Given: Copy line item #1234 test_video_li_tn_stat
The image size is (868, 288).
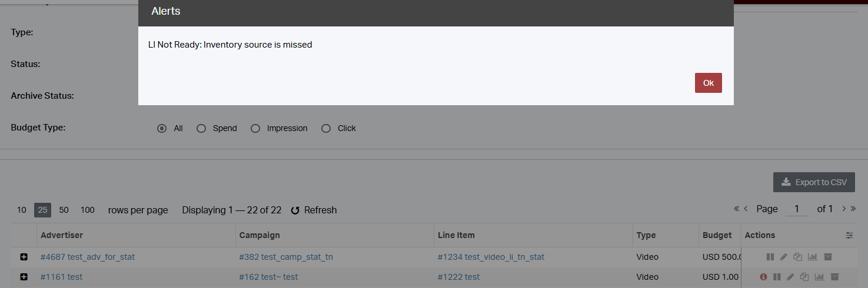Looking at the screenshot, I should click(798, 257).
